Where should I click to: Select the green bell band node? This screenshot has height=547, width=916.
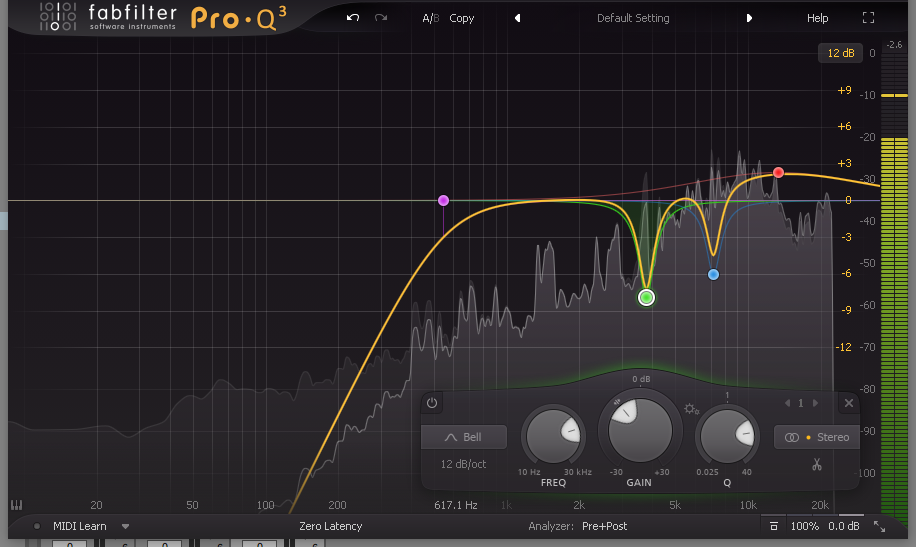coord(646,297)
